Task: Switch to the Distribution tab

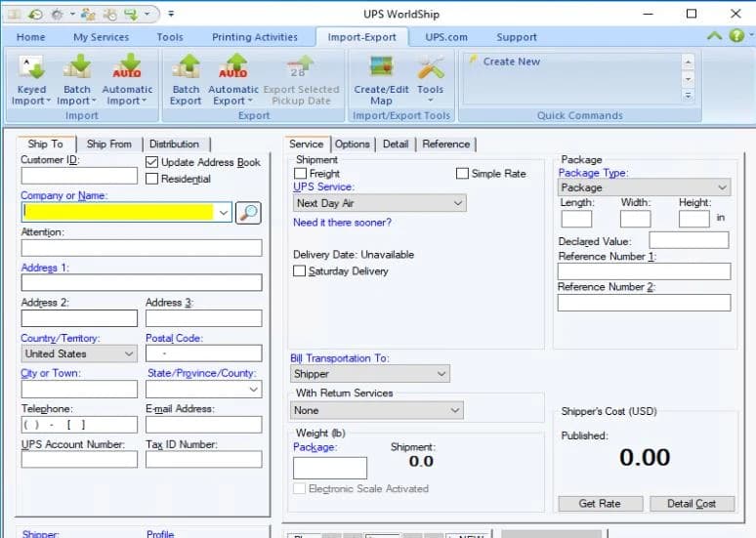Action: [174, 144]
